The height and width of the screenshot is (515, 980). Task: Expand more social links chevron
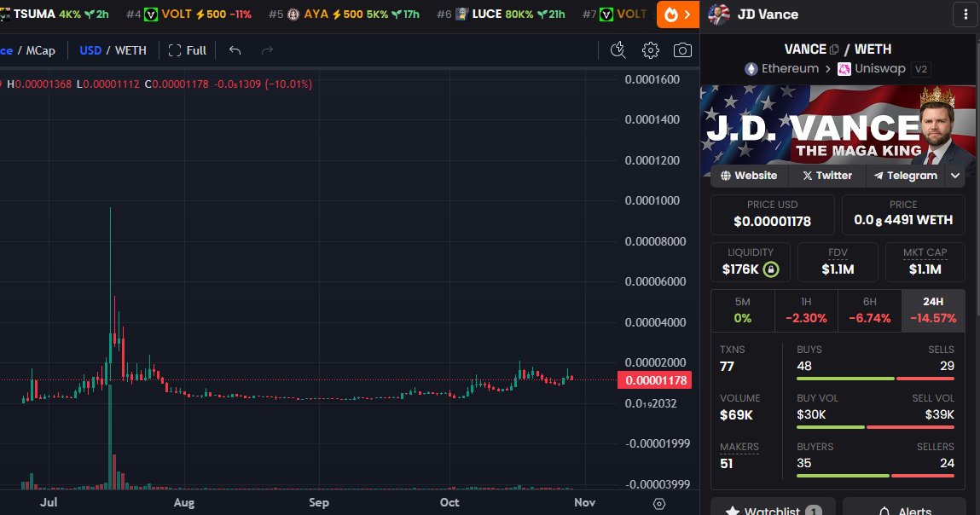coord(955,176)
